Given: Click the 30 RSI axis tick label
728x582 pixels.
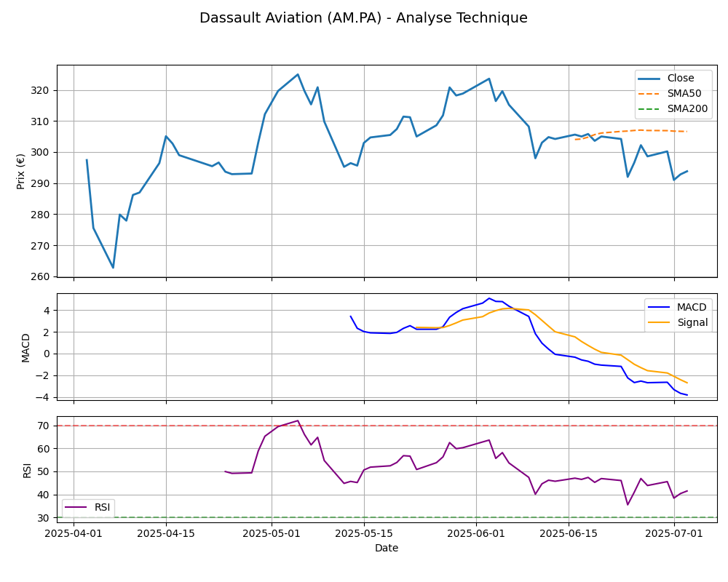Looking at the screenshot, I should click(x=43, y=518).
